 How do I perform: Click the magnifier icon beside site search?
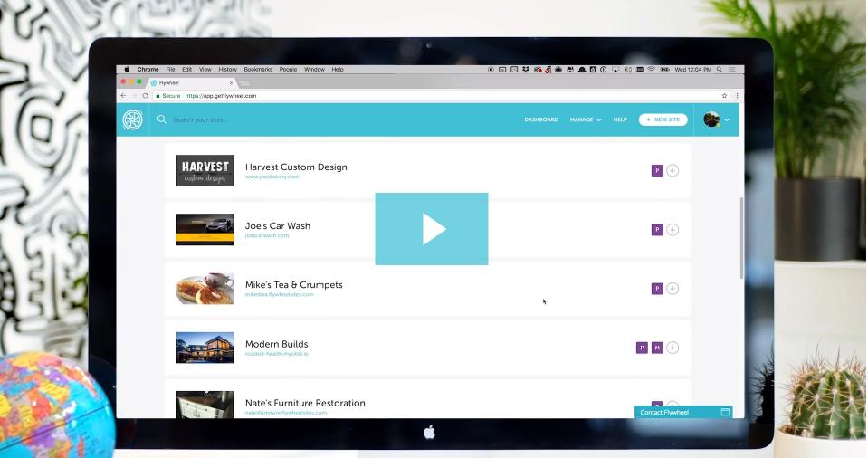[x=162, y=119]
